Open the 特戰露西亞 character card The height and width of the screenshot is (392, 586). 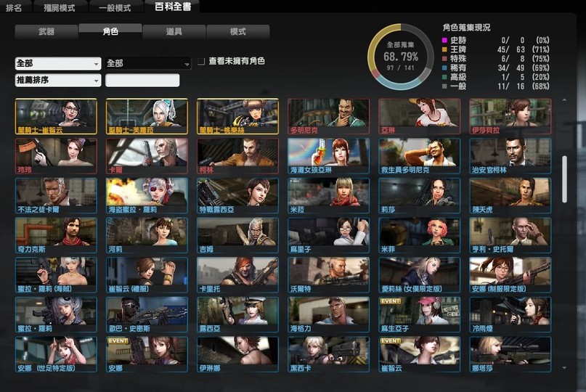tap(237, 195)
